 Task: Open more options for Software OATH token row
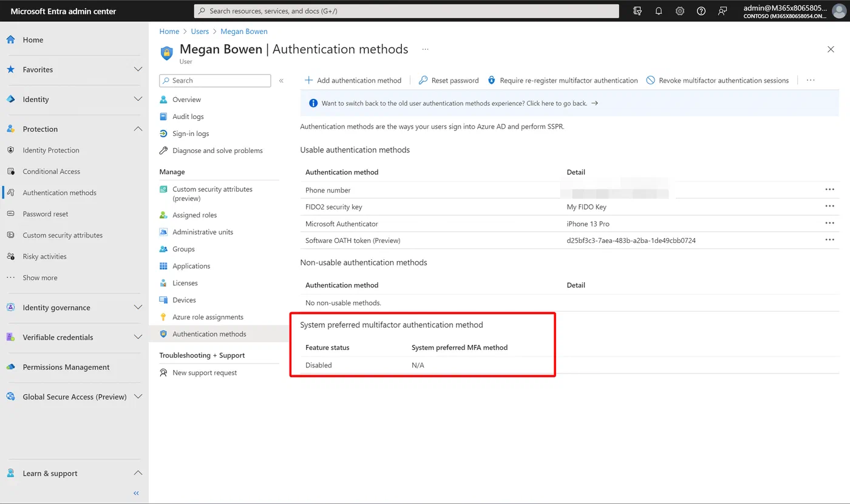829,240
